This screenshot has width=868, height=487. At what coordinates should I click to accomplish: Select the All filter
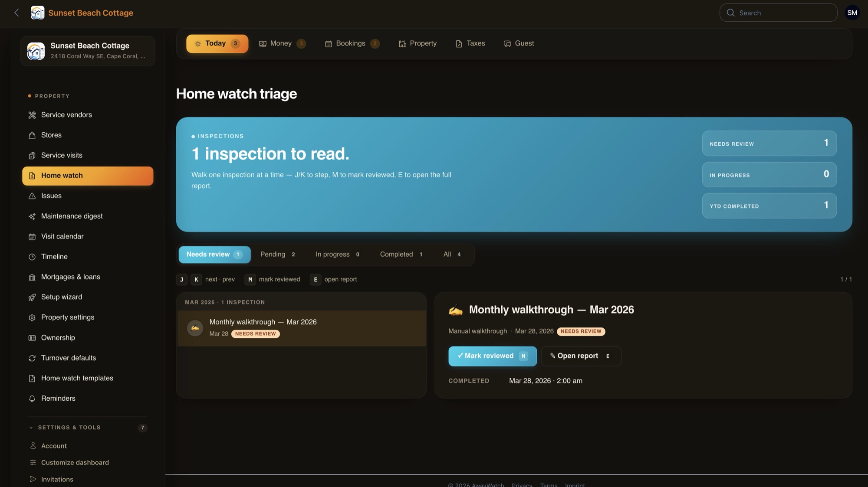click(452, 255)
